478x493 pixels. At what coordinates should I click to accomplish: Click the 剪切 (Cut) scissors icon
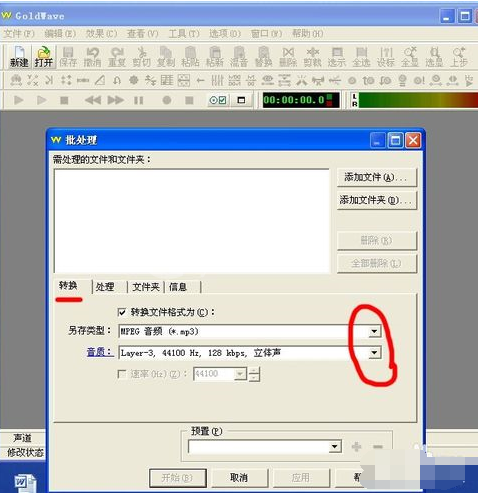click(x=141, y=57)
